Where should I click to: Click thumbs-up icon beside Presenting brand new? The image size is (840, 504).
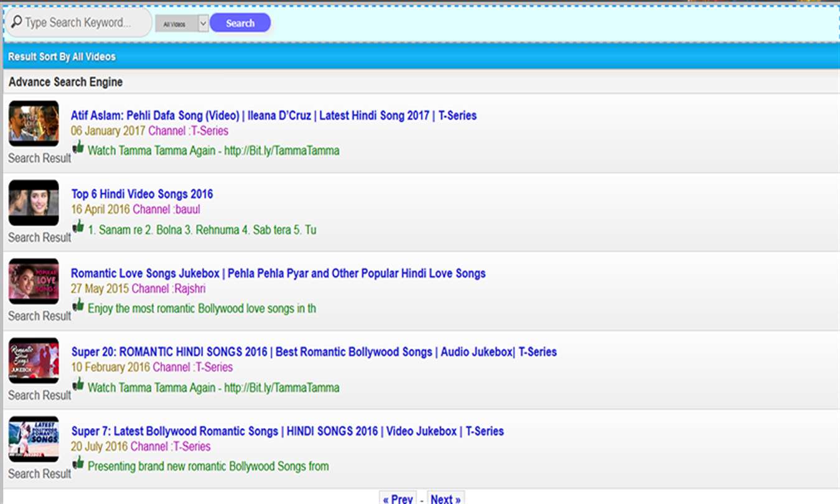(x=78, y=463)
